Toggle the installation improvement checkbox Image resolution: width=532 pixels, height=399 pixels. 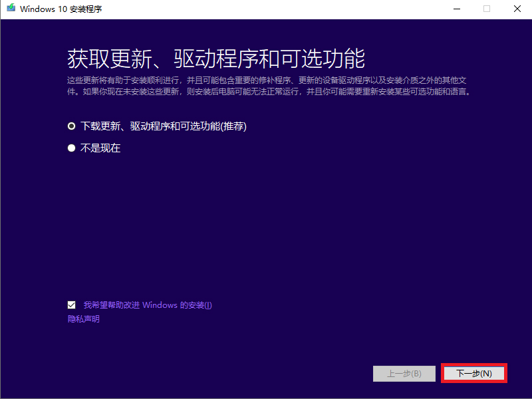point(72,305)
